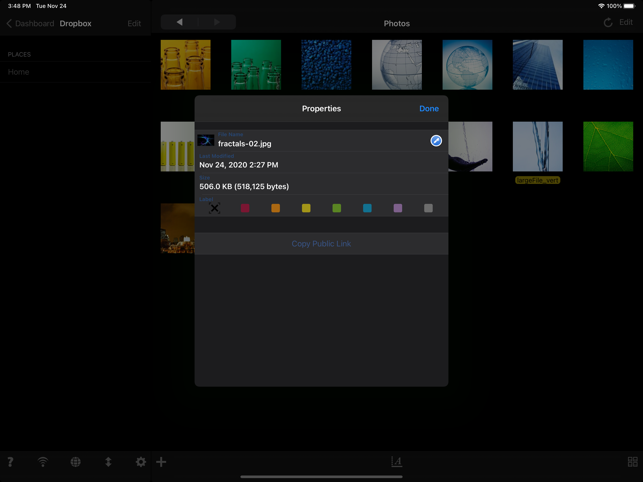Click Done in the Properties dialog
643x482 pixels.
[429, 109]
